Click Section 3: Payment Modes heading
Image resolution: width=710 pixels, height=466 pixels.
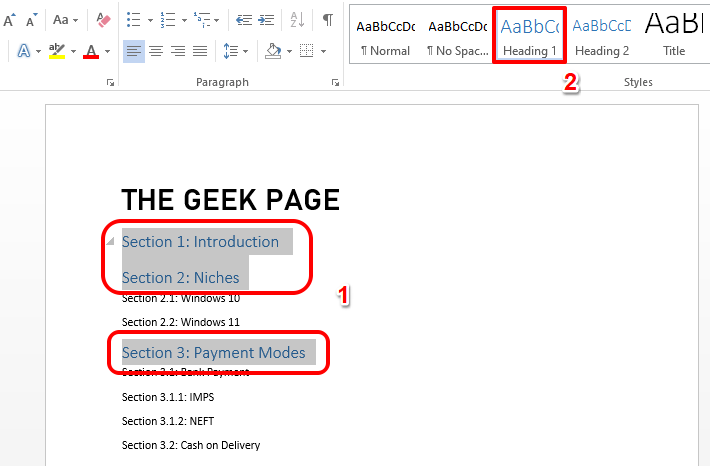click(x=213, y=352)
